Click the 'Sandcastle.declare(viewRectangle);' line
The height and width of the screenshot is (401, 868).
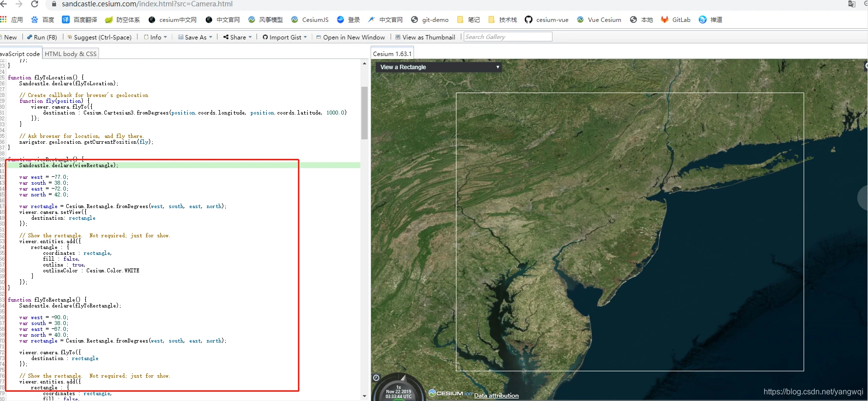[69, 166]
